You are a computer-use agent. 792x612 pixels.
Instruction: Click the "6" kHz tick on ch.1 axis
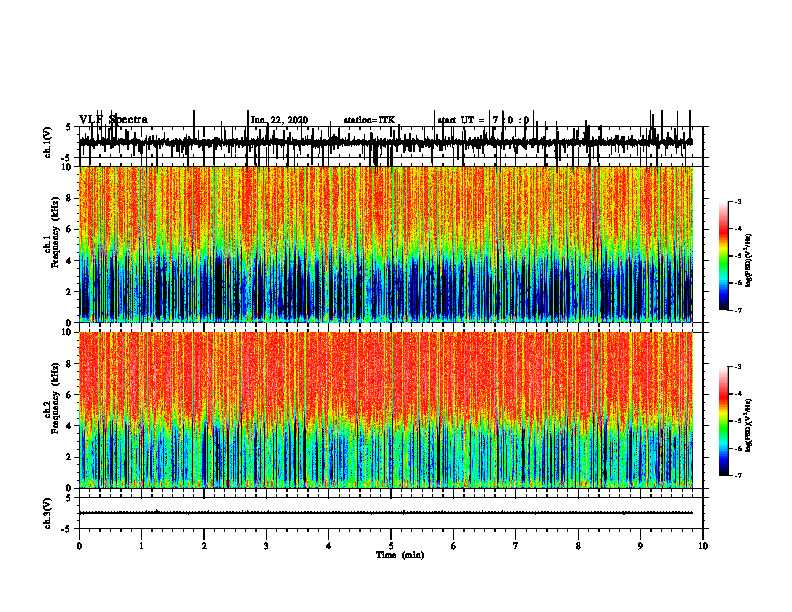(x=69, y=229)
